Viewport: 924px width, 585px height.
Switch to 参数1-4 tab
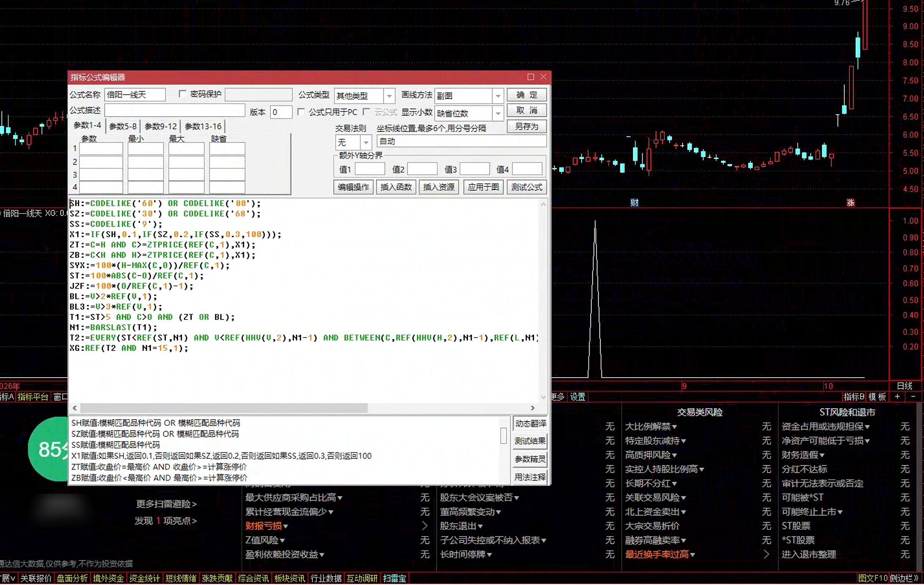[87, 125]
